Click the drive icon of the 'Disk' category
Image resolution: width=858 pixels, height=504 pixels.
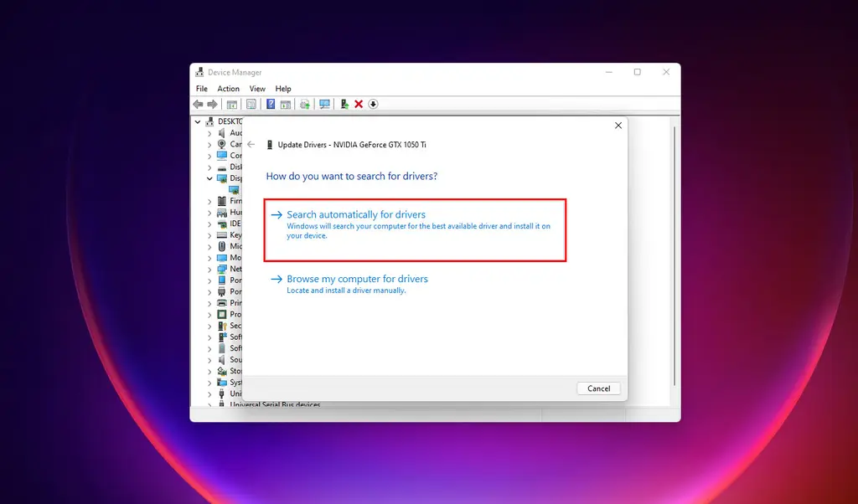[221, 167]
